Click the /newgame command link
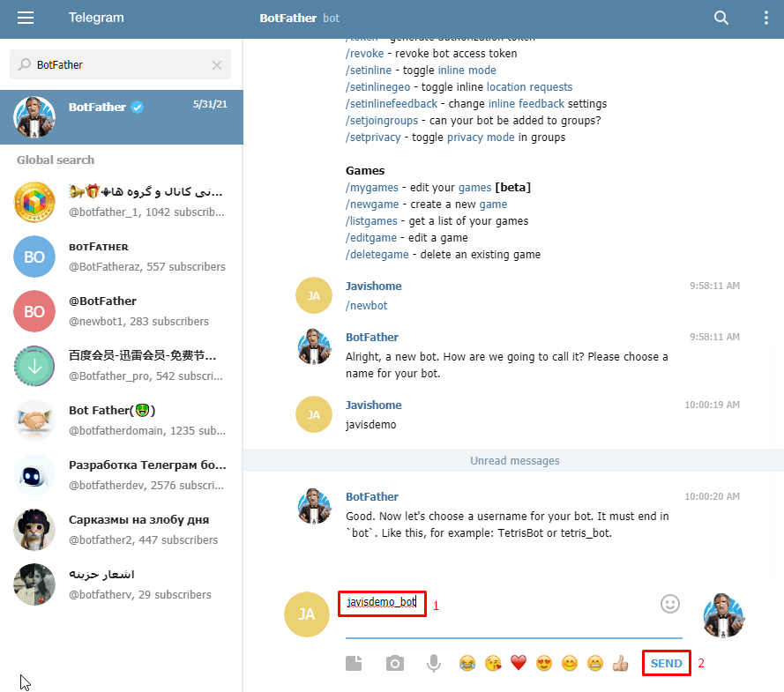The height and width of the screenshot is (692, 784). [372, 205]
